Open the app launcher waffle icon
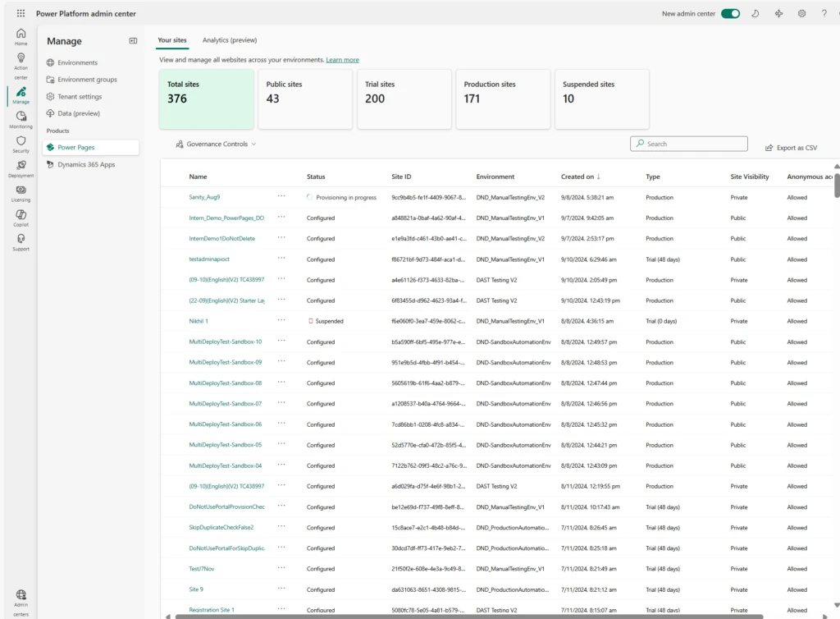Viewport: 840px width, 619px height. pos(21,14)
